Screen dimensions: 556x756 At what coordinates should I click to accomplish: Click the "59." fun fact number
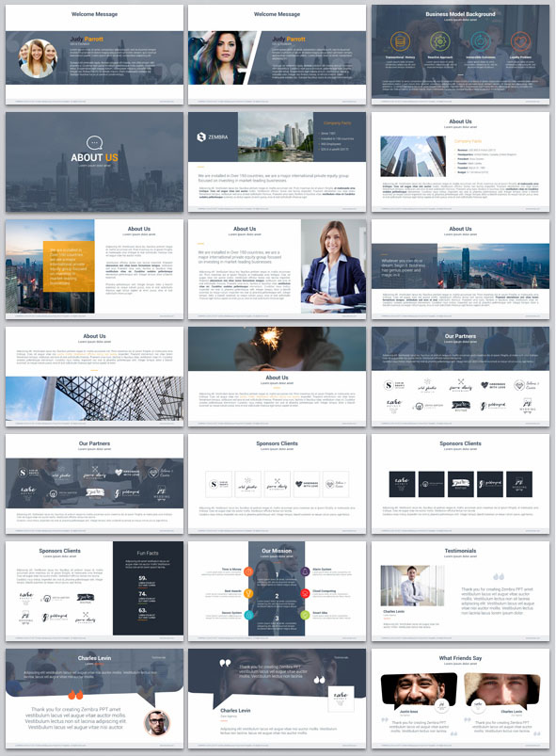(x=143, y=578)
